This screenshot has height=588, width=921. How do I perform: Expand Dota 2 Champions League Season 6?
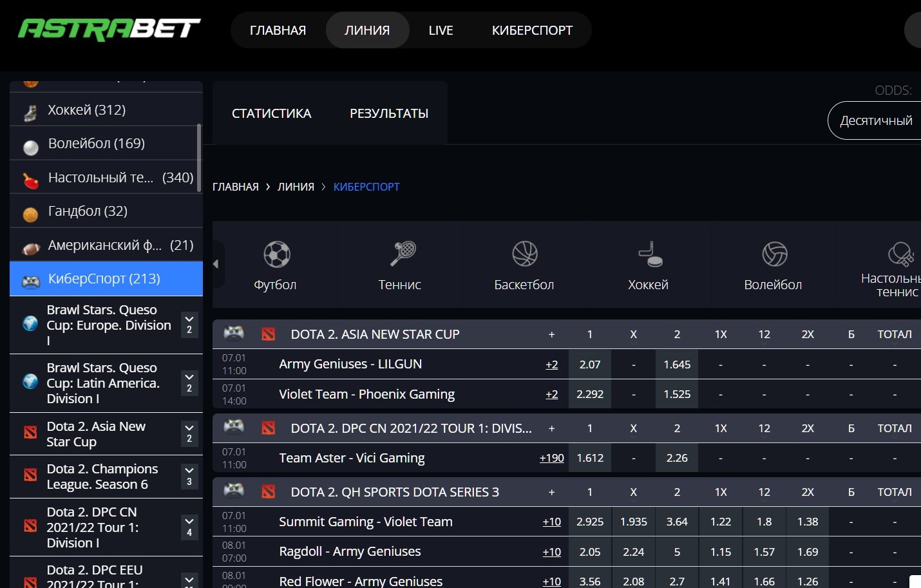(189, 476)
